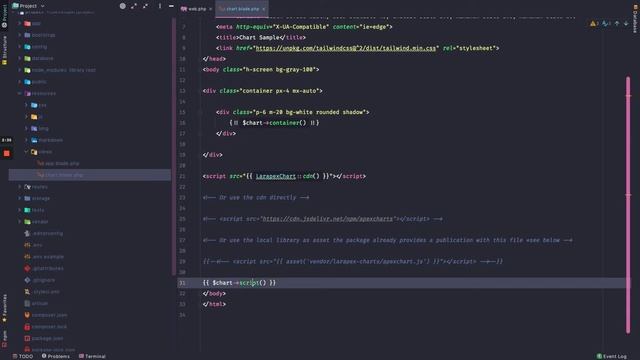Click the closing html tag line

pos(214,304)
